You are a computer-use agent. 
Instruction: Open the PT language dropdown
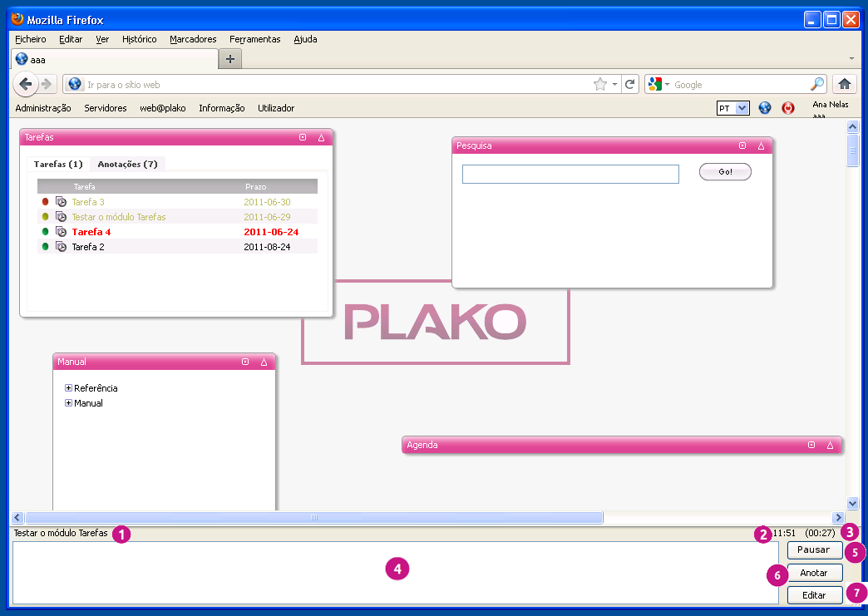tap(733, 108)
